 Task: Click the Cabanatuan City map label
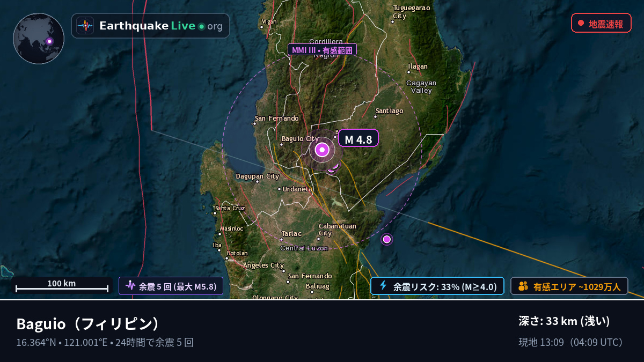pos(336,230)
